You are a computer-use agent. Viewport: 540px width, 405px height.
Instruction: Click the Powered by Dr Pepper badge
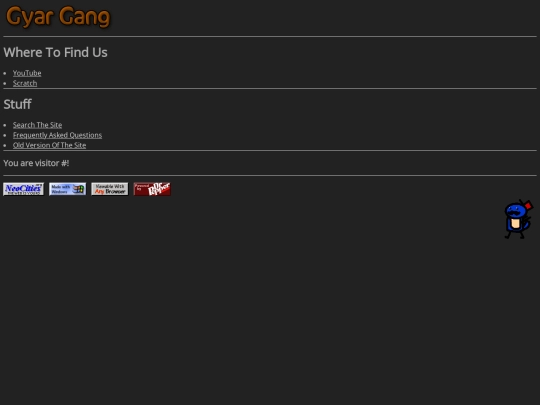[152, 189]
